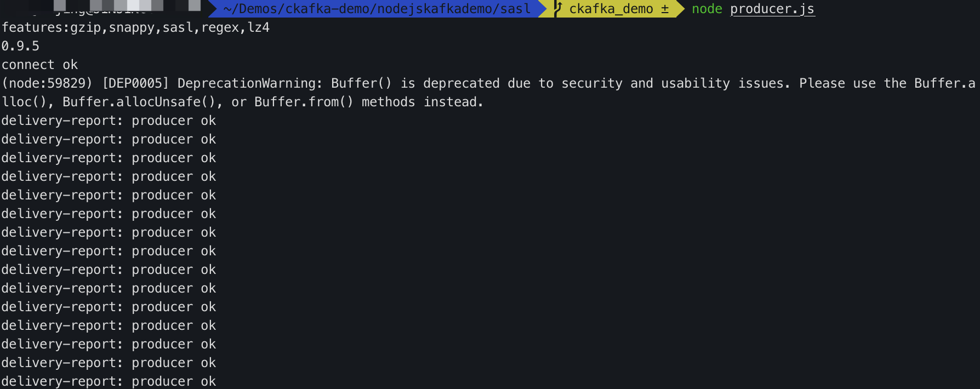Click the directory path prompt segment
The image size is (980, 389).
click(377, 9)
